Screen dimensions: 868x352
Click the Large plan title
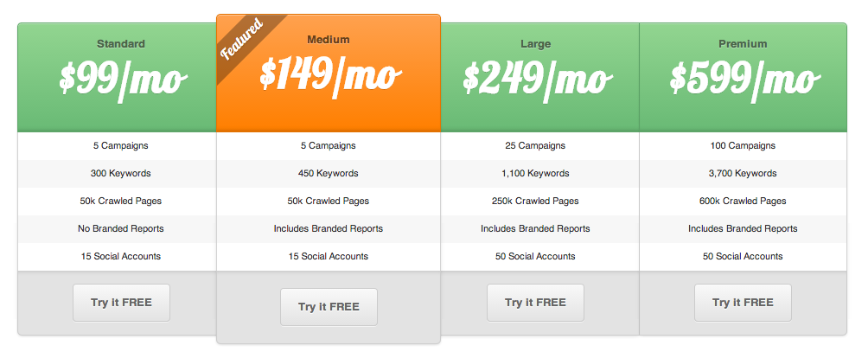536,43
